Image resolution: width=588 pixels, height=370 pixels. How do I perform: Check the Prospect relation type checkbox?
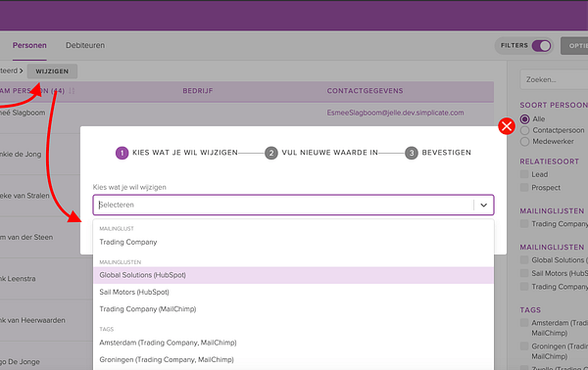coord(524,187)
